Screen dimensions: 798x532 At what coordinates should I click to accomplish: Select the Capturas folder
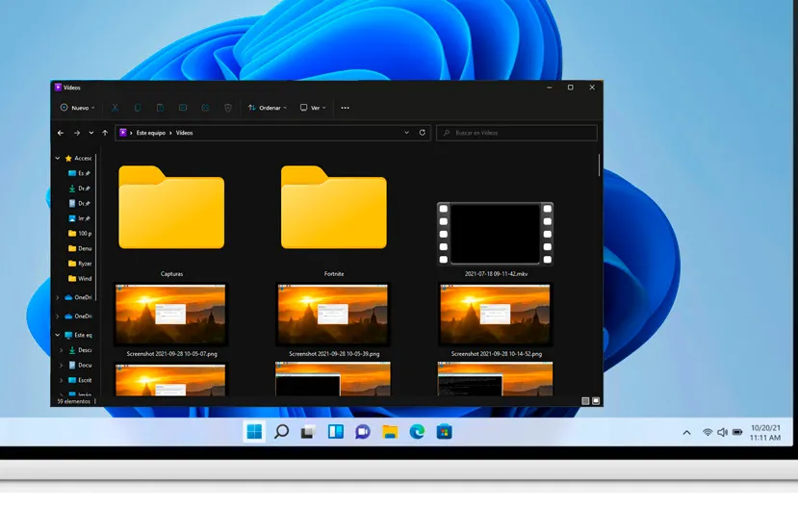click(171, 220)
